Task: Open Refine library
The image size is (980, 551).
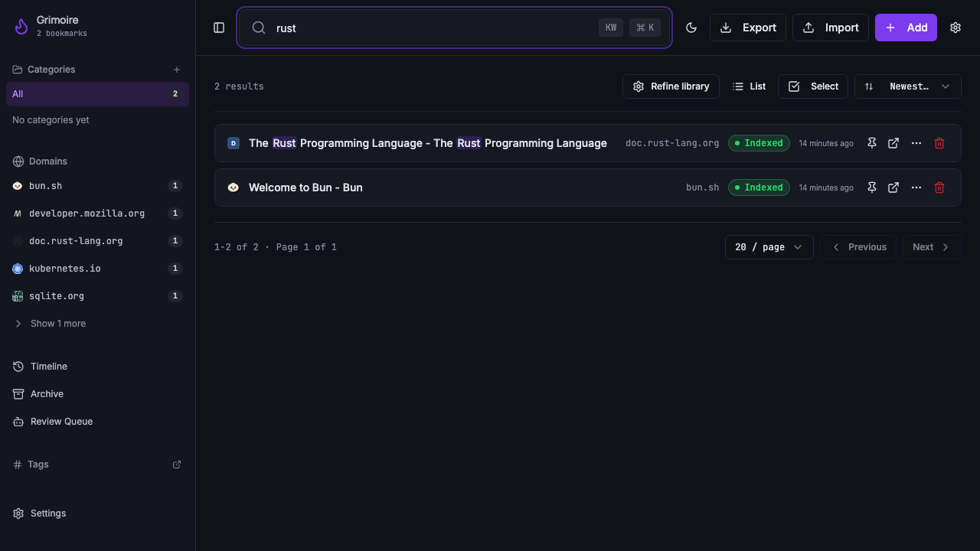Action: click(671, 86)
